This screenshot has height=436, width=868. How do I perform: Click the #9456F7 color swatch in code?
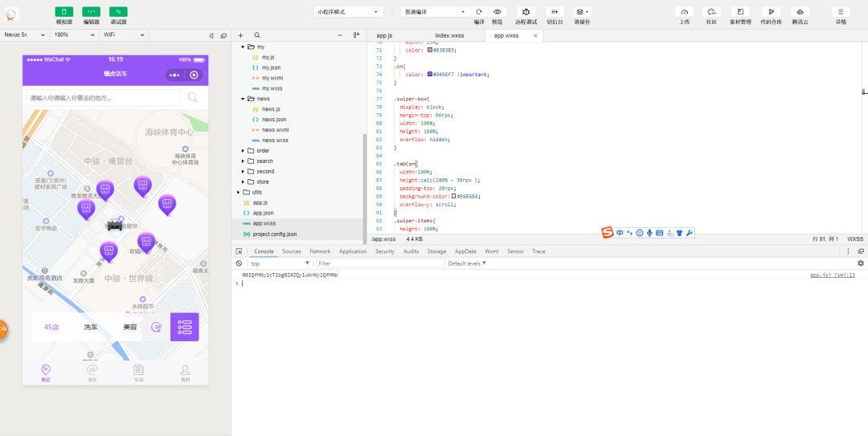point(429,74)
